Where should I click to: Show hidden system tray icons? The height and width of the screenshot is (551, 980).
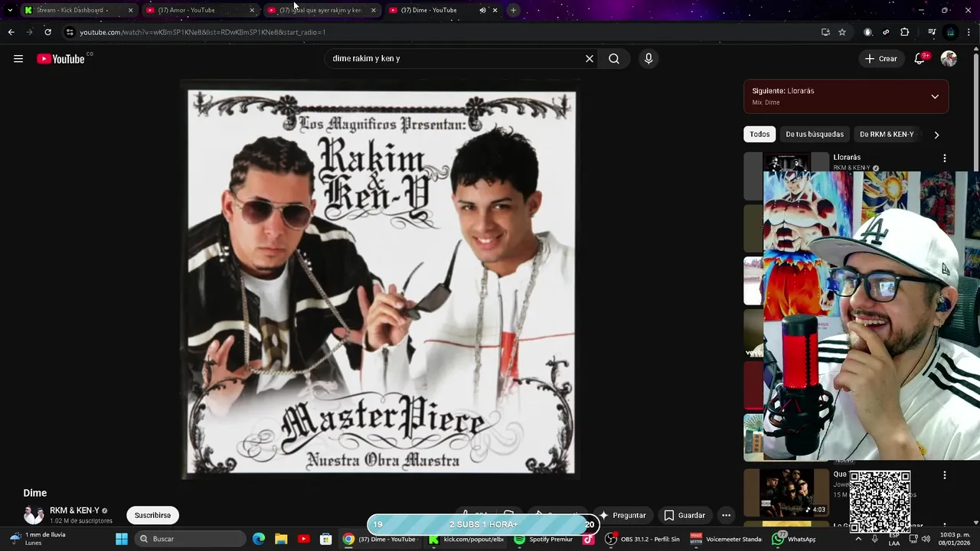pyautogui.click(x=858, y=539)
